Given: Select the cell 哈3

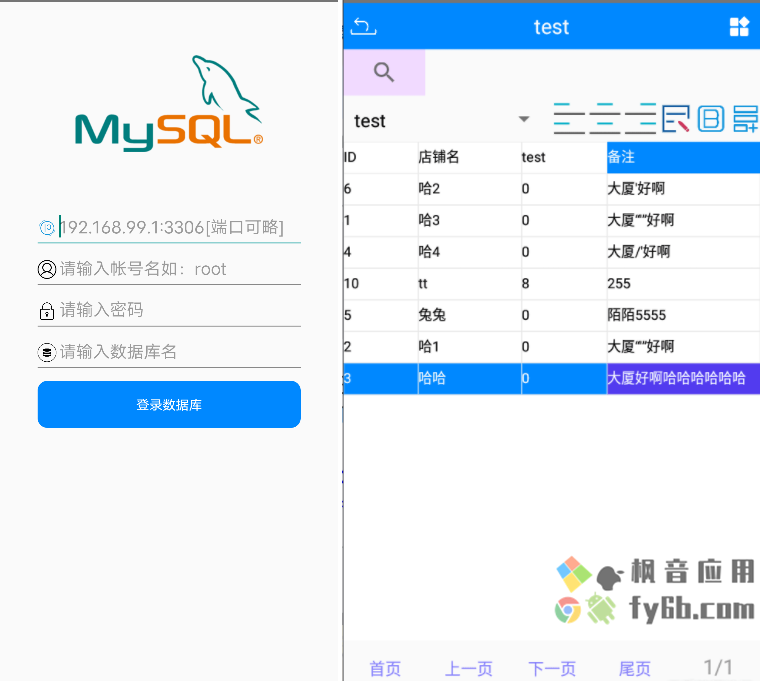Looking at the screenshot, I should point(469,220).
